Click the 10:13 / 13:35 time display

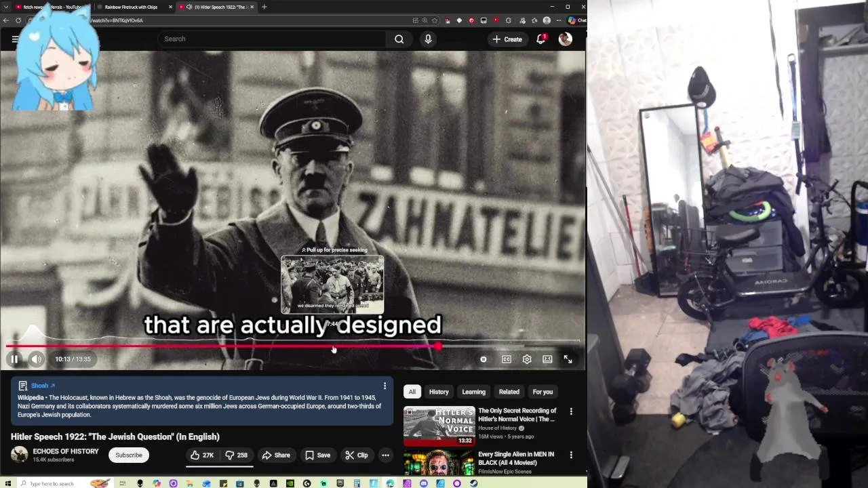point(73,359)
